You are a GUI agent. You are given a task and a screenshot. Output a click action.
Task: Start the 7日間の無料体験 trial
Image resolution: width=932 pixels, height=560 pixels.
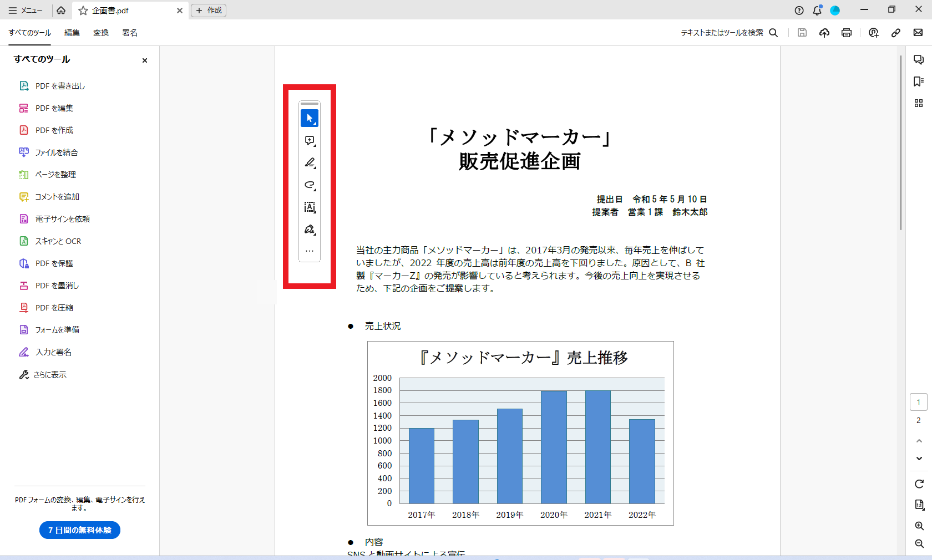point(79,530)
